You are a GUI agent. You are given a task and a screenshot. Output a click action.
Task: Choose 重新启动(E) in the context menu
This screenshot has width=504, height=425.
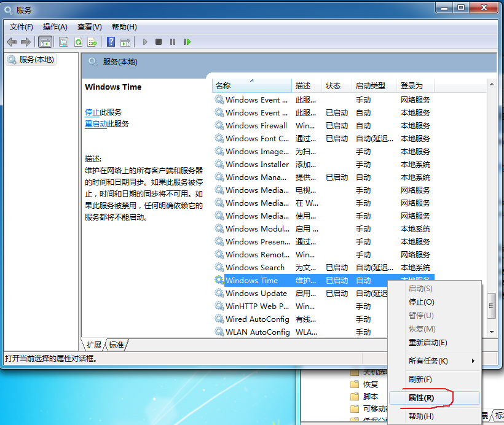point(435,343)
